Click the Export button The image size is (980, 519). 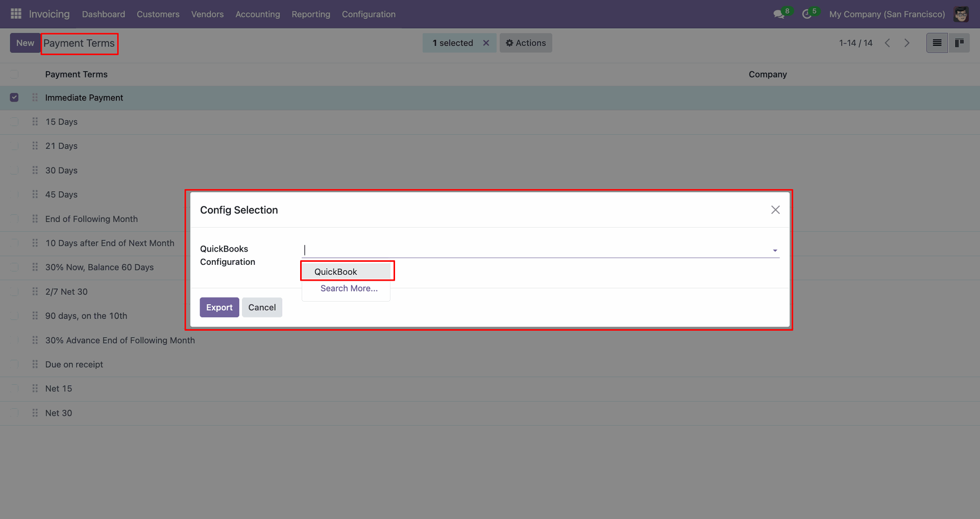coord(219,307)
